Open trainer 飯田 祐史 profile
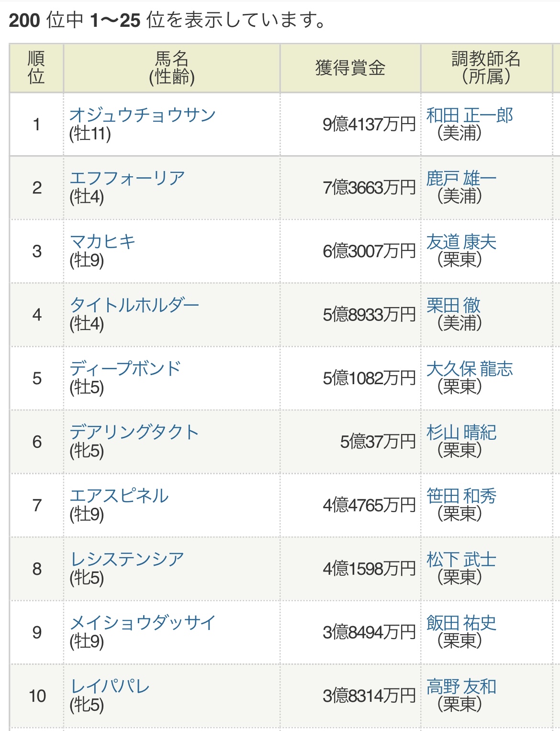This screenshot has width=560, height=731. [x=461, y=623]
